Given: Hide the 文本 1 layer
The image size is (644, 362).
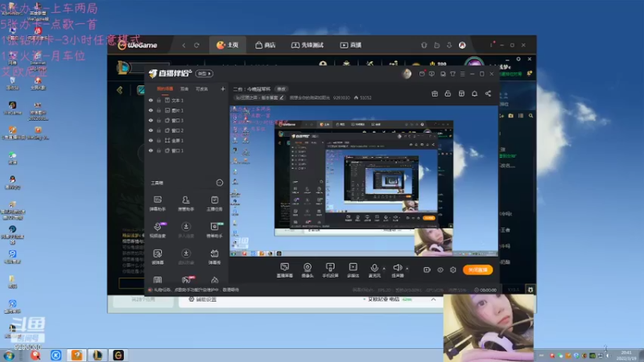Looking at the screenshot, I should coord(151,100).
